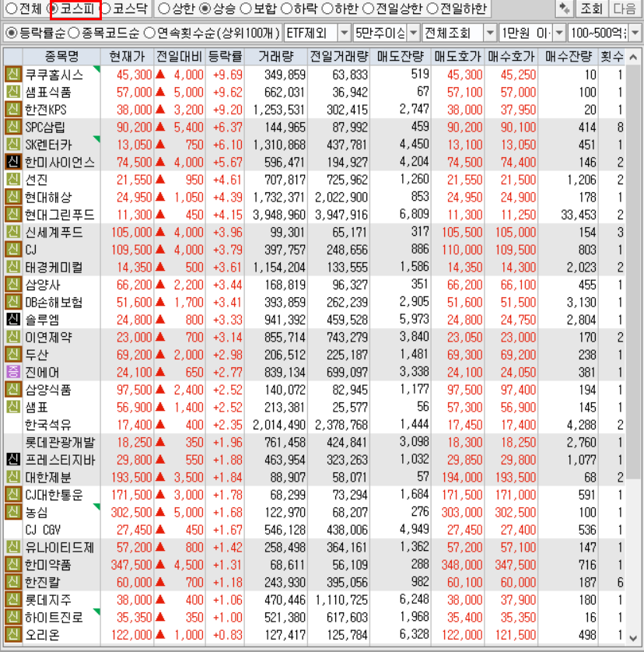Select the 전일상한 radio button
The height and width of the screenshot is (652, 644).
(369, 9)
